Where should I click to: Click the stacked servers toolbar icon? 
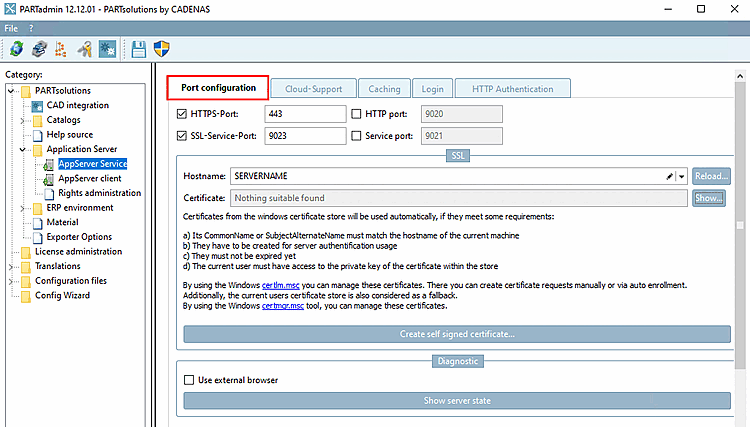click(39, 49)
